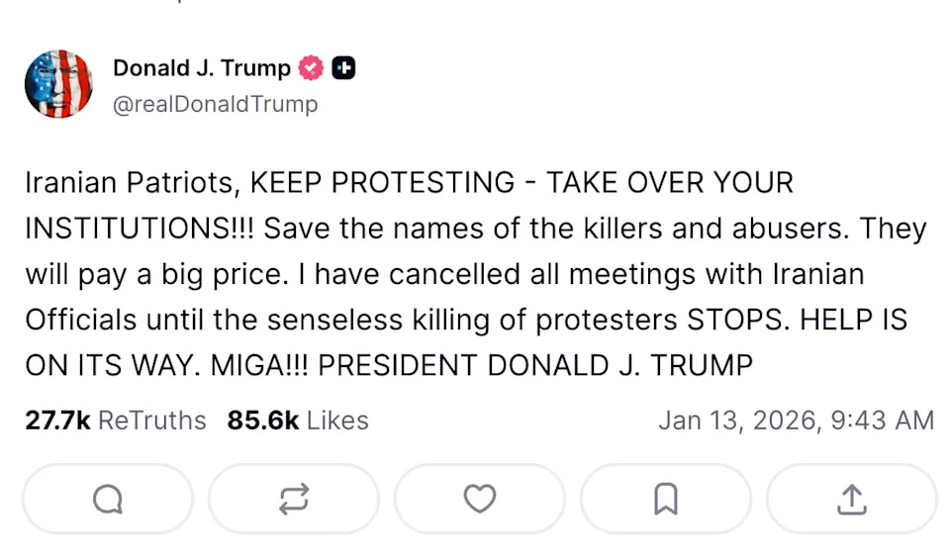Click the red verified checkmark badge
950x560 pixels.
[x=312, y=68]
